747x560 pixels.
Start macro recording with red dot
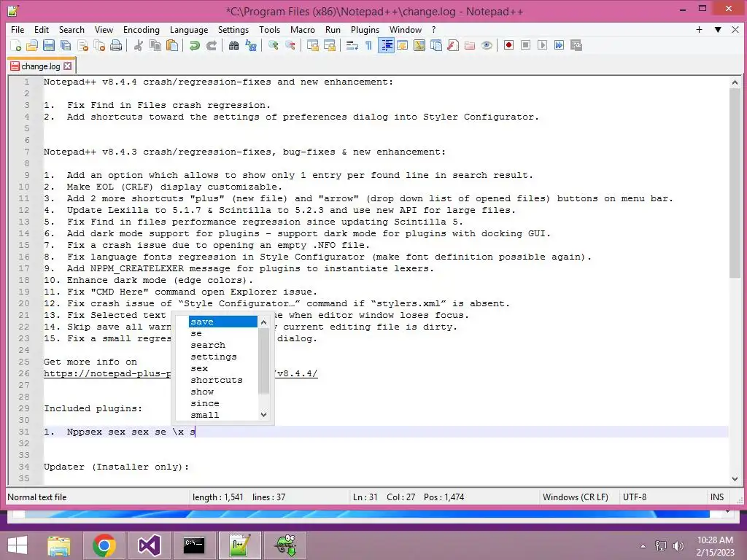pos(508,45)
